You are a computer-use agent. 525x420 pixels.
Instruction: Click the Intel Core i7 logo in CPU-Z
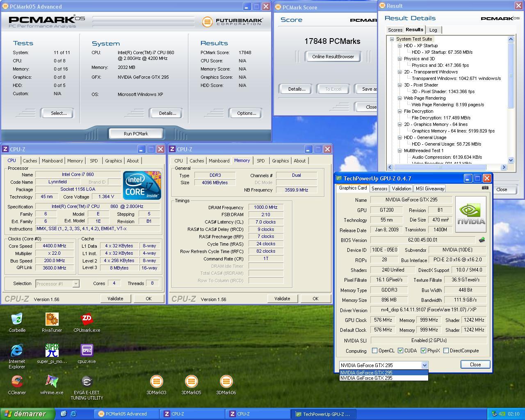(x=142, y=185)
